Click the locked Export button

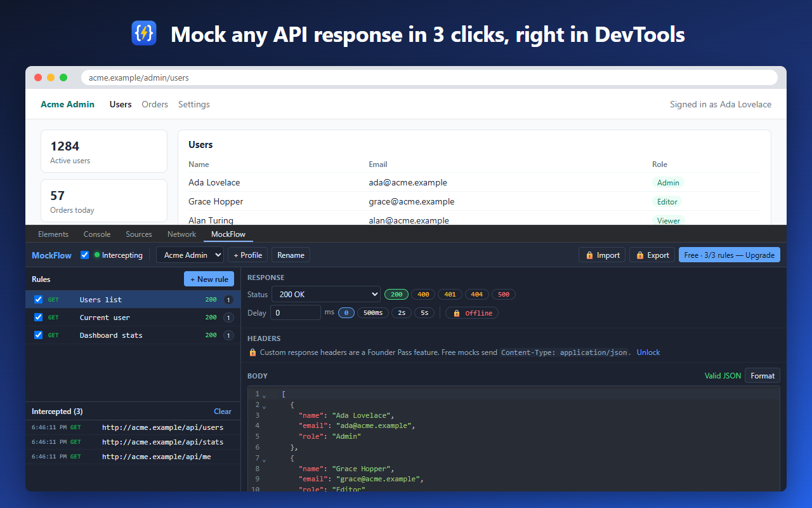tap(652, 255)
